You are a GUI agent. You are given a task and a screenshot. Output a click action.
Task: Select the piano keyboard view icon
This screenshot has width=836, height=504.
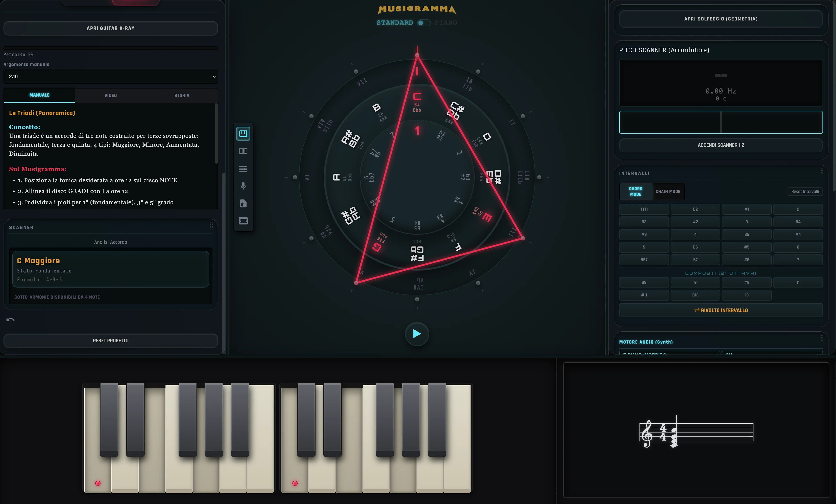[243, 133]
